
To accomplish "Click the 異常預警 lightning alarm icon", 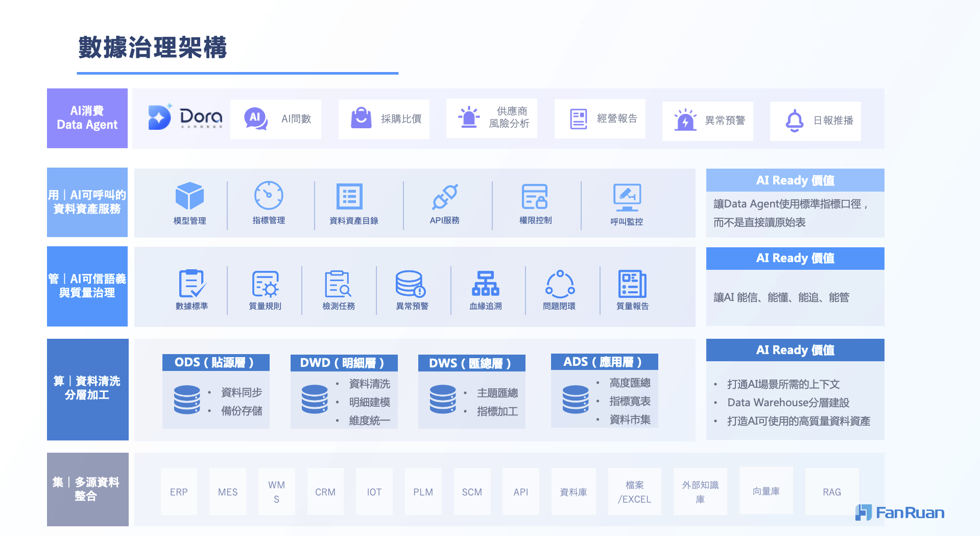I will [685, 120].
